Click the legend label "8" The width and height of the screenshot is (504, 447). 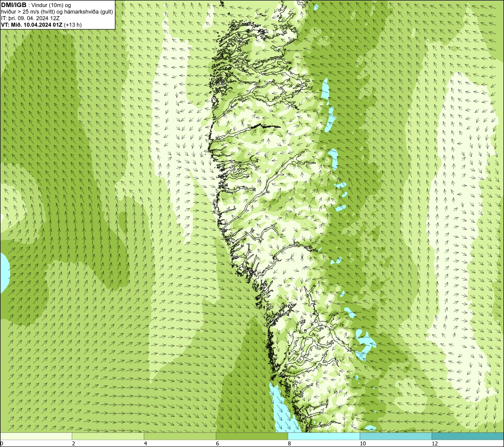290,443
